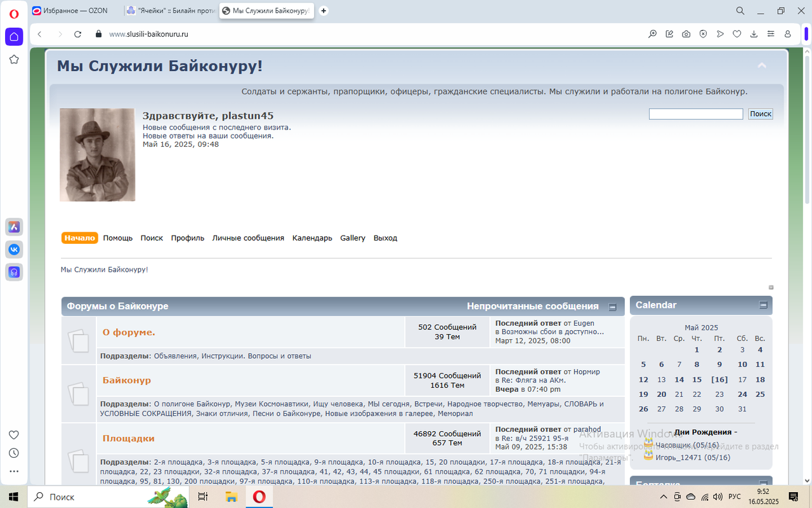Take a snapshot with the camera icon
The height and width of the screenshot is (508, 812).
click(686, 34)
